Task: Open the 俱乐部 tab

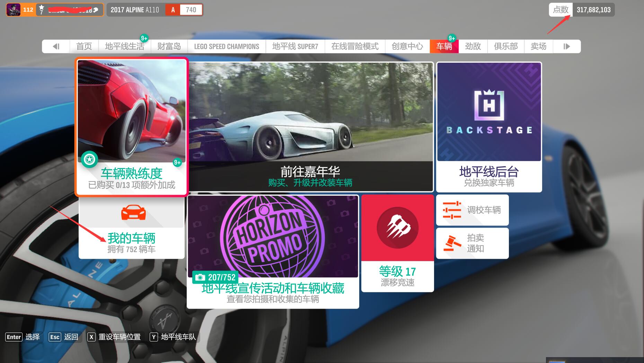Action: pyautogui.click(x=505, y=46)
